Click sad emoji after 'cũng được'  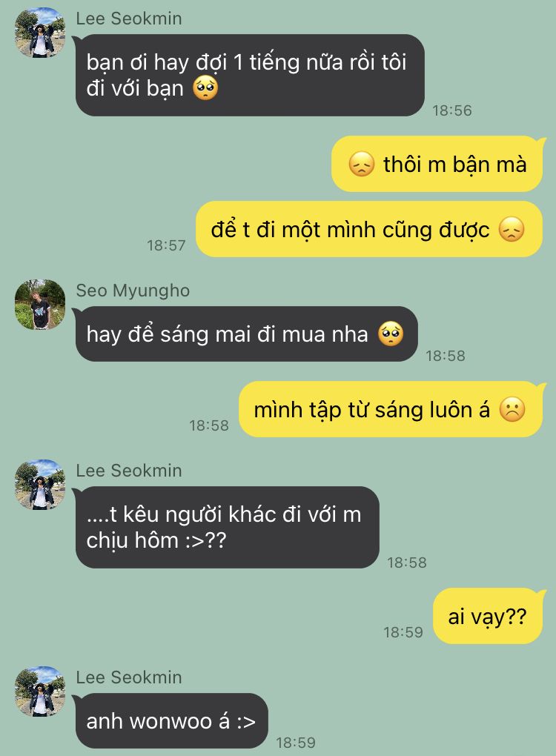click(512, 229)
